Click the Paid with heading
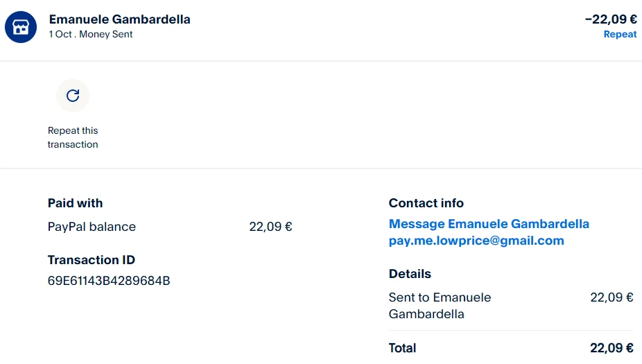 (x=75, y=203)
